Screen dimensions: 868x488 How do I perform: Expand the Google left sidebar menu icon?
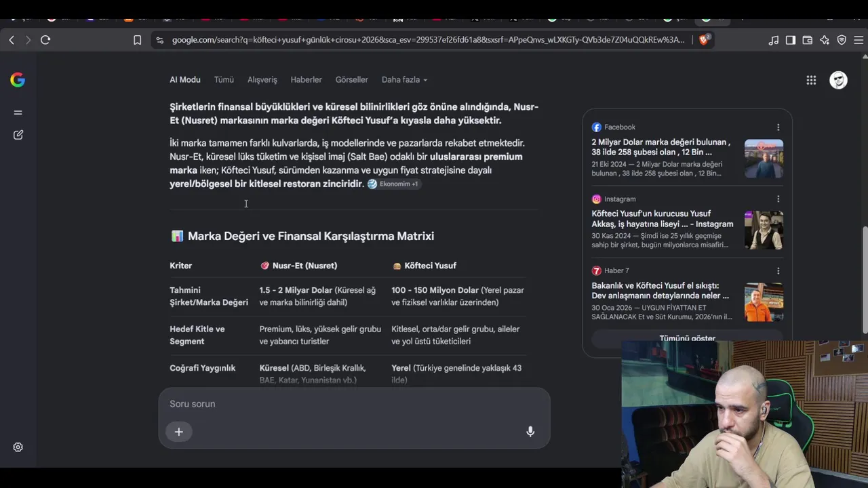pos(18,113)
